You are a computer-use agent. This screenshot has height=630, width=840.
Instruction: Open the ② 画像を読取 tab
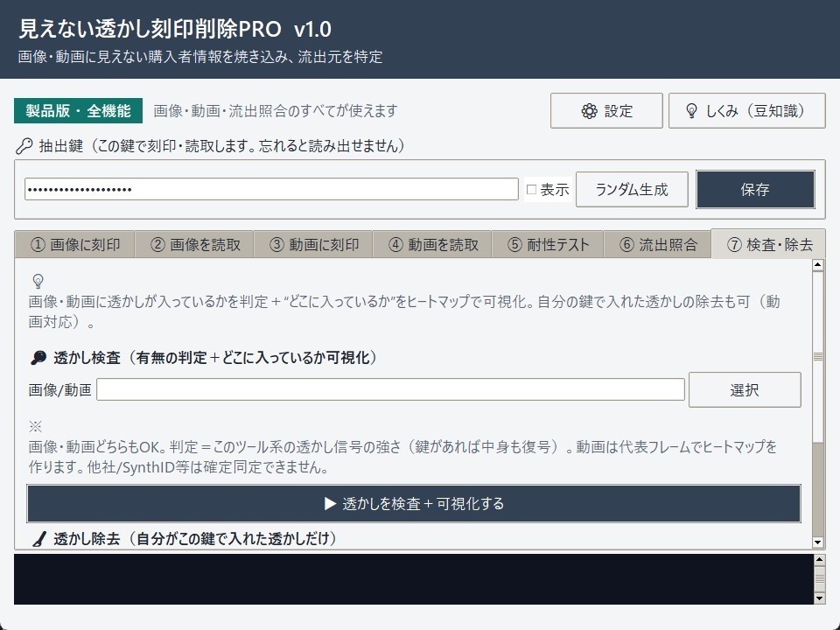coord(194,245)
